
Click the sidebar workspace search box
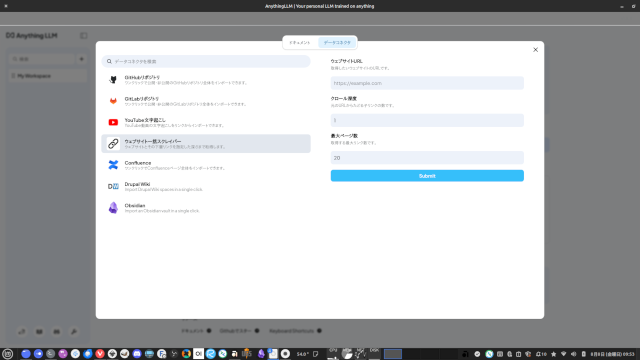42,59
